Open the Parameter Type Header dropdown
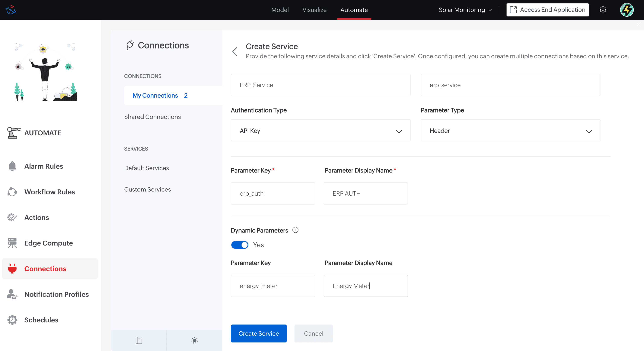The width and height of the screenshot is (644, 351). (x=510, y=131)
